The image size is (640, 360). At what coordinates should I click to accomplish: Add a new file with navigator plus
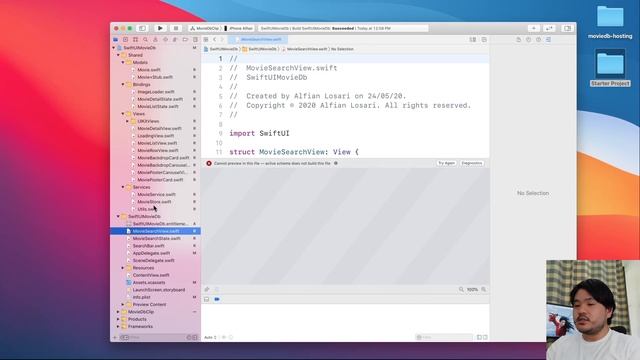click(115, 338)
